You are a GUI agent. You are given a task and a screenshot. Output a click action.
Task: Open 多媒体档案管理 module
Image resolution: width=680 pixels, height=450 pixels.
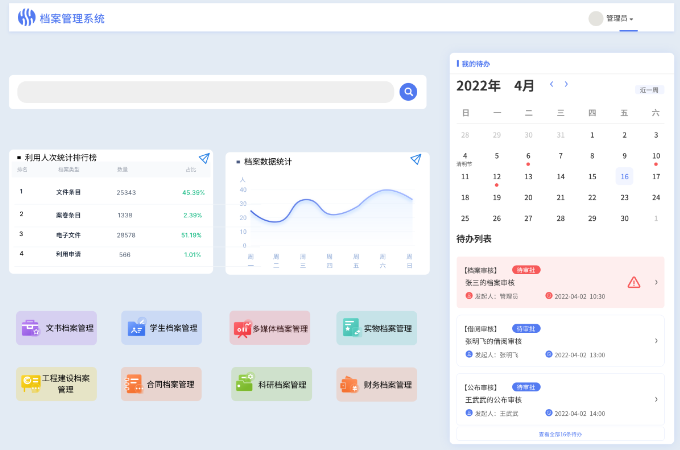click(x=269, y=328)
